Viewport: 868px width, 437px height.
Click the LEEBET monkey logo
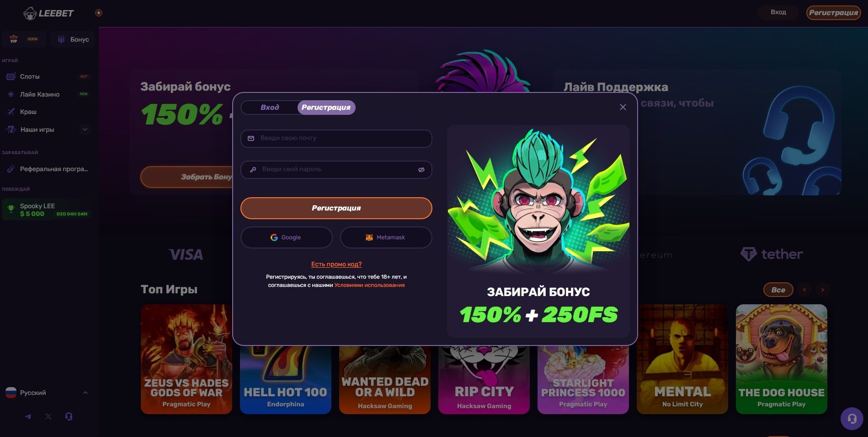pyautogui.click(x=48, y=13)
